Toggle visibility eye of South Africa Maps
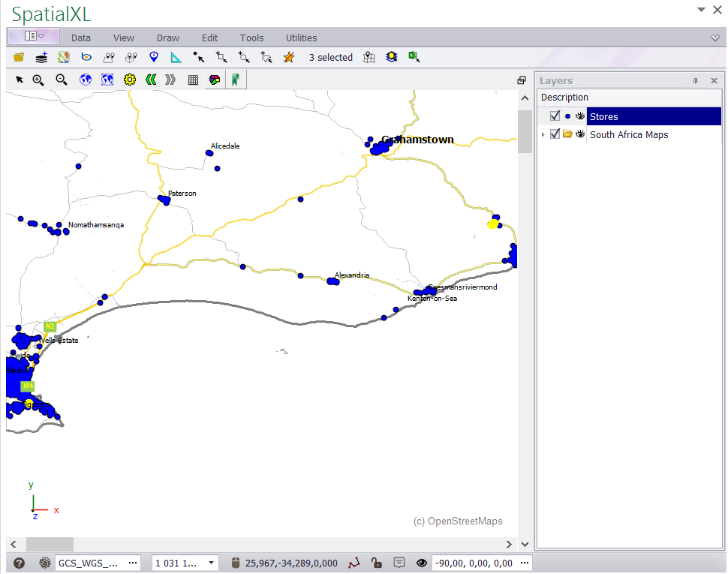This screenshot has width=728, height=574. [x=579, y=134]
